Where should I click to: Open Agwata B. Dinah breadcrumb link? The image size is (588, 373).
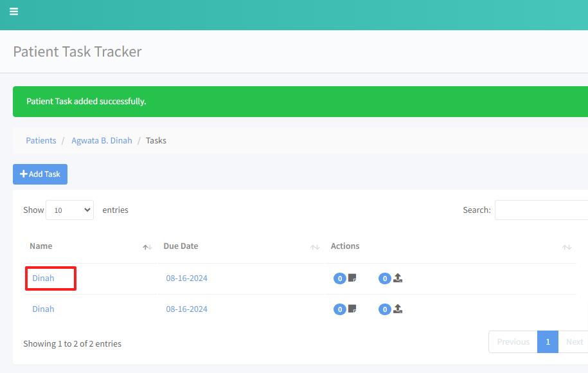102,140
